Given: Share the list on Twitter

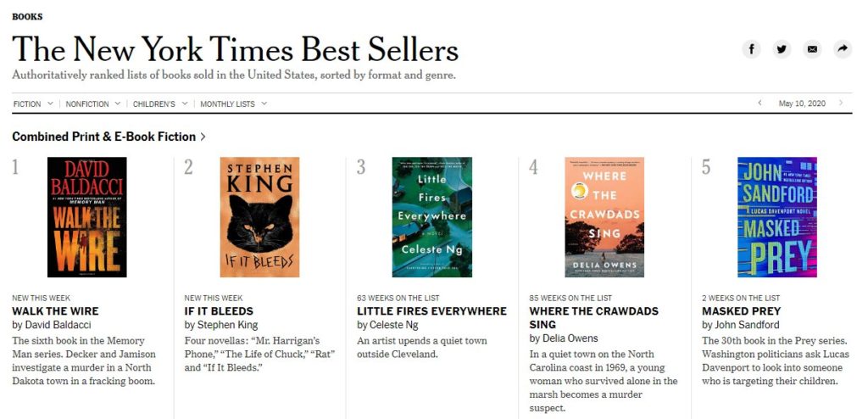Looking at the screenshot, I should point(782,49).
